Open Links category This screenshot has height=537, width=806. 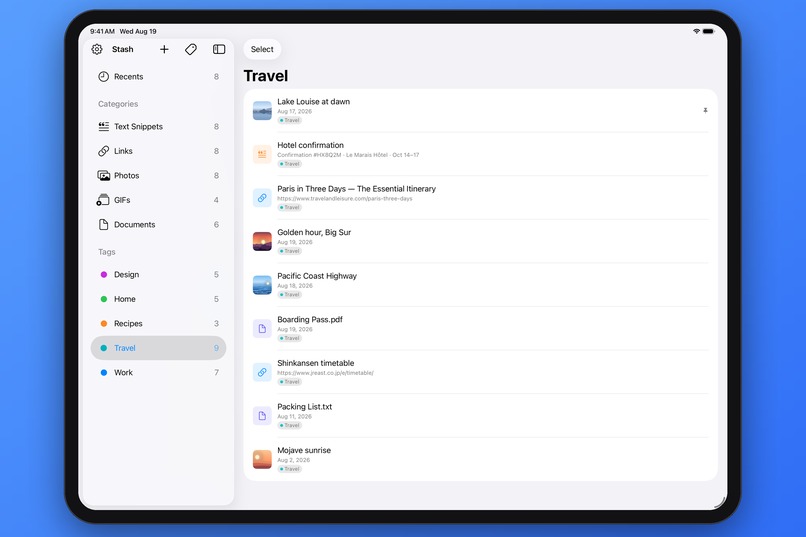coord(158,151)
